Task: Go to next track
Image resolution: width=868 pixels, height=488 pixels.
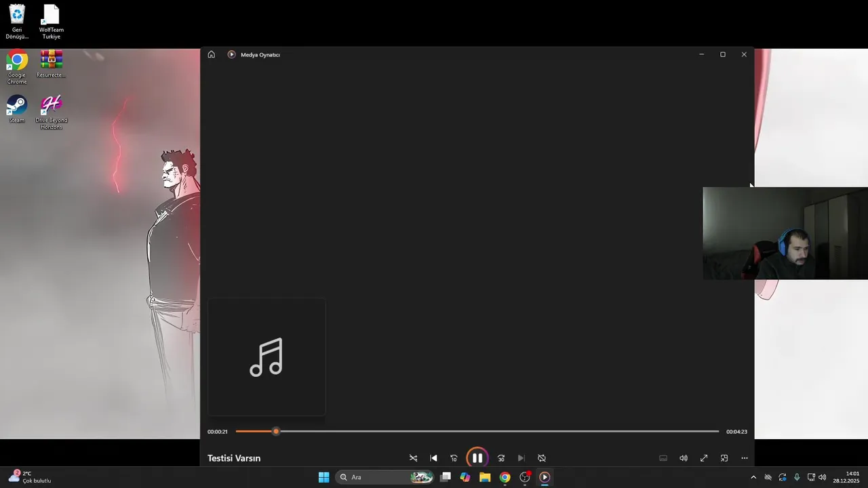Action: (x=521, y=458)
